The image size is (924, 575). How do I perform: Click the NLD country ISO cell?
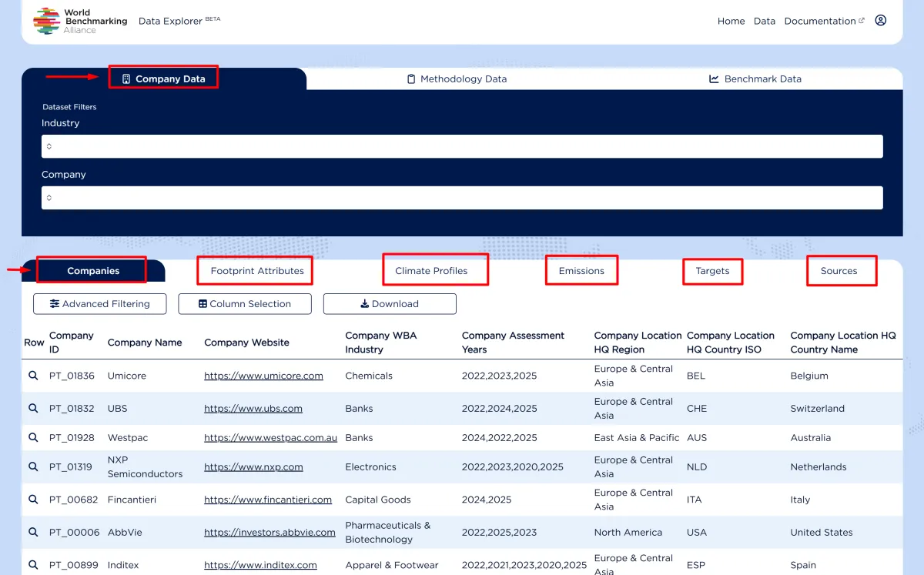(696, 466)
